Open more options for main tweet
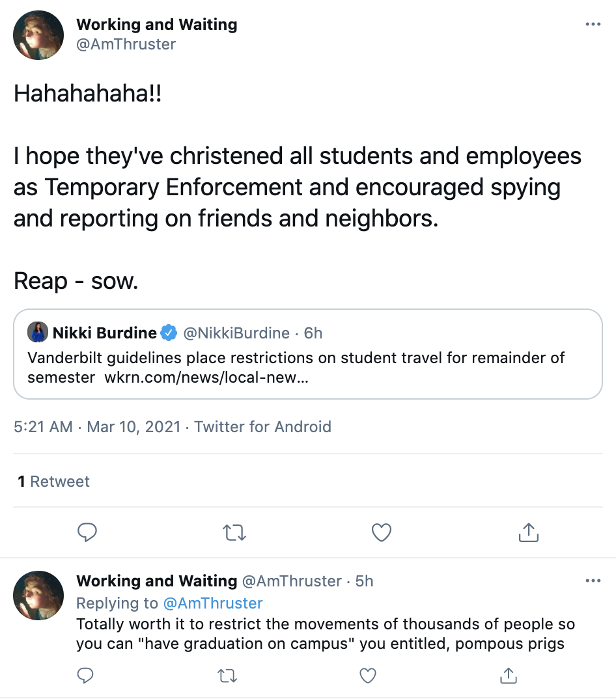The image size is (616, 699). point(593,25)
